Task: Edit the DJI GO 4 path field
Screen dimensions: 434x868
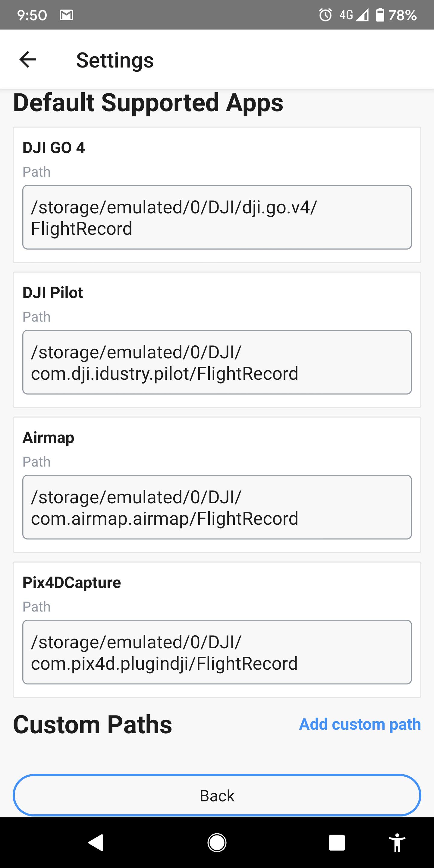Action: point(217,217)
